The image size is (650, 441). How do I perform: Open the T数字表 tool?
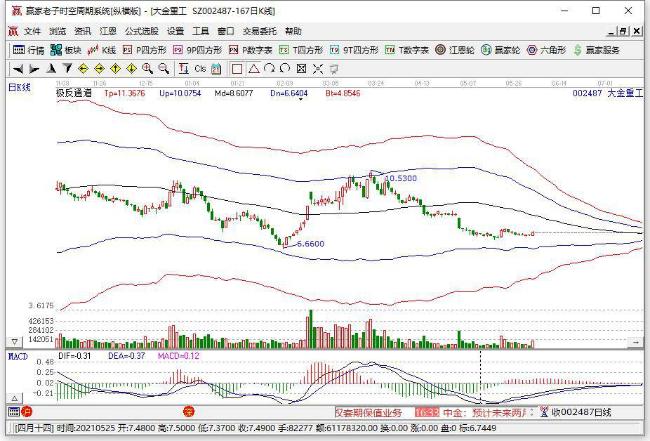coord(407,50)
